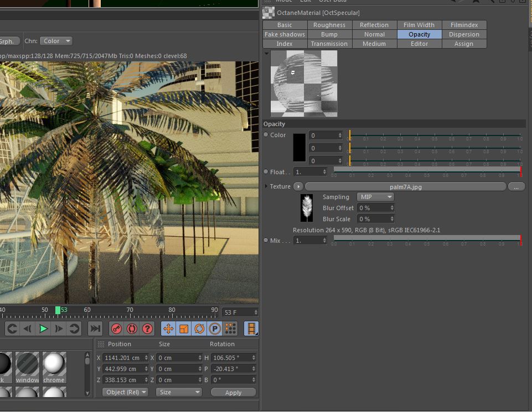Toggle the point level animation dots icon
Viewport: 532px width, 412px height.
(230, 328)
